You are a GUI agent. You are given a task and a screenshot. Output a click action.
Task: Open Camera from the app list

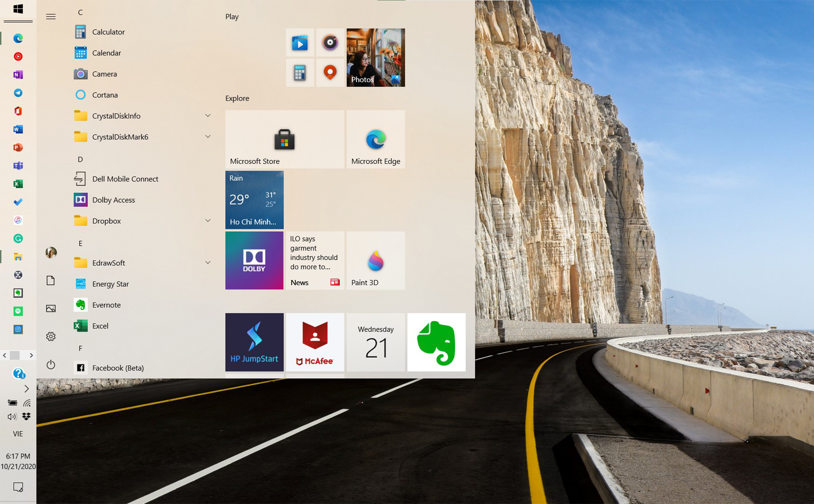point(143,74)
